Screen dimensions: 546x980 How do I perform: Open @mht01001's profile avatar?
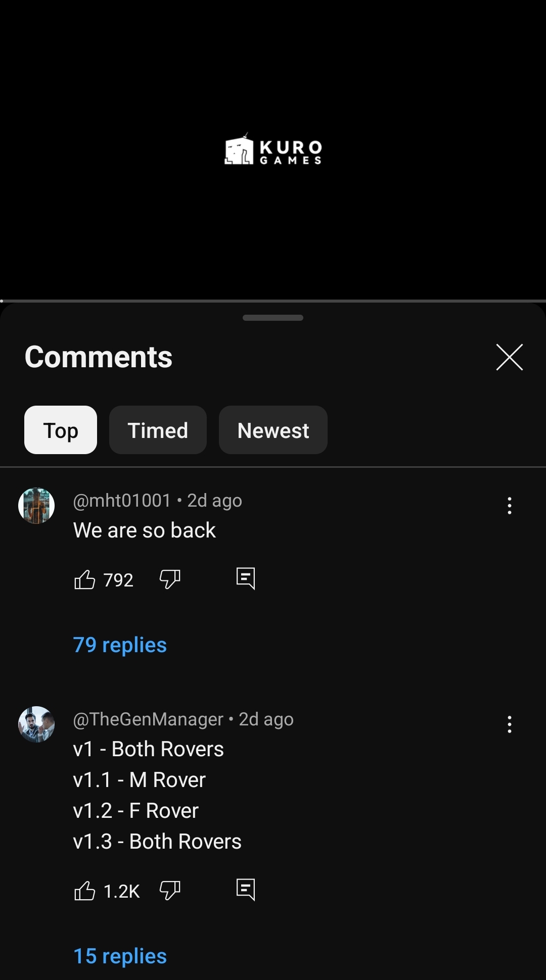coord(36,506)
